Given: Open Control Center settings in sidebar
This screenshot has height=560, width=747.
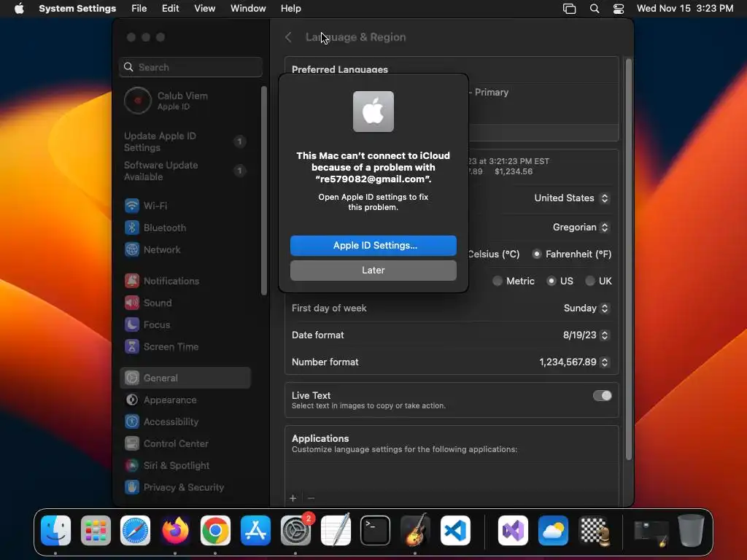Looking at the screenshot, I should coord(185,444).
